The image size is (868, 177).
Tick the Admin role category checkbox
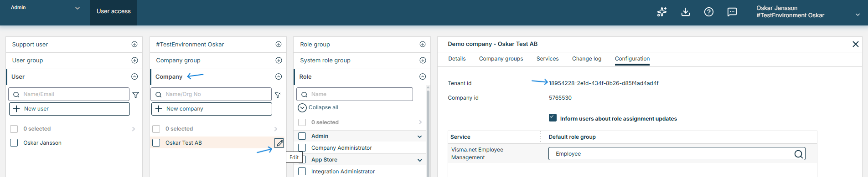[x=302, y=136]
